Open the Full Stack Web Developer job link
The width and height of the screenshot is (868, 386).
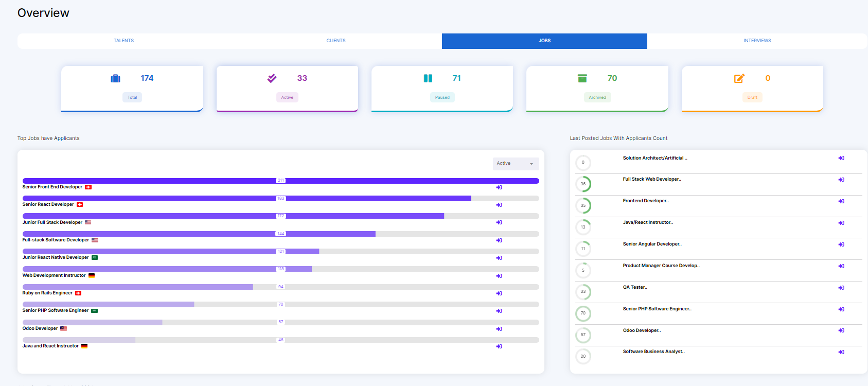[x=651, y=179]
